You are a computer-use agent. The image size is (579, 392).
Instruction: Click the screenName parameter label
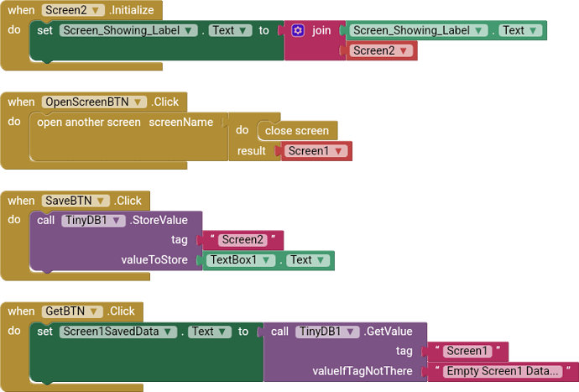(181, 122)
